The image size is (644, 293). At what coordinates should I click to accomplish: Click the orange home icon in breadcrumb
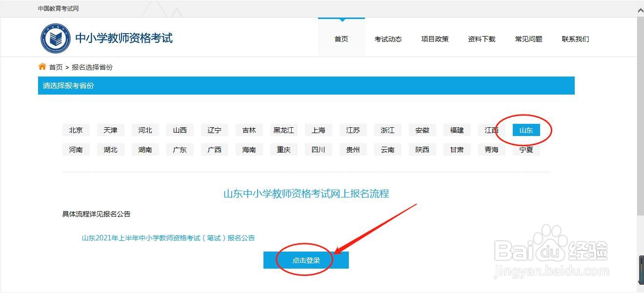click(x=42, y=67)
